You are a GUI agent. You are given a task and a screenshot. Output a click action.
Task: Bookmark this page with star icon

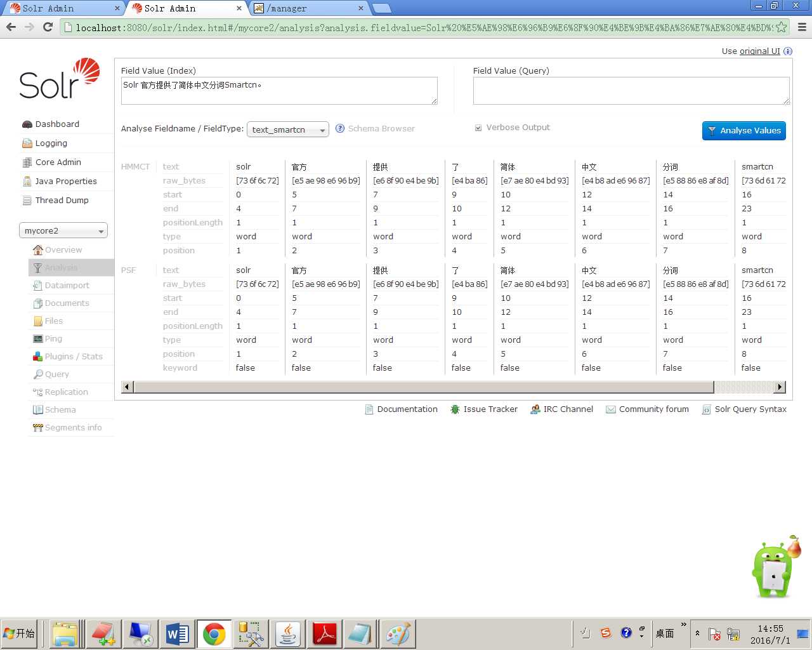tap(782, 27)
